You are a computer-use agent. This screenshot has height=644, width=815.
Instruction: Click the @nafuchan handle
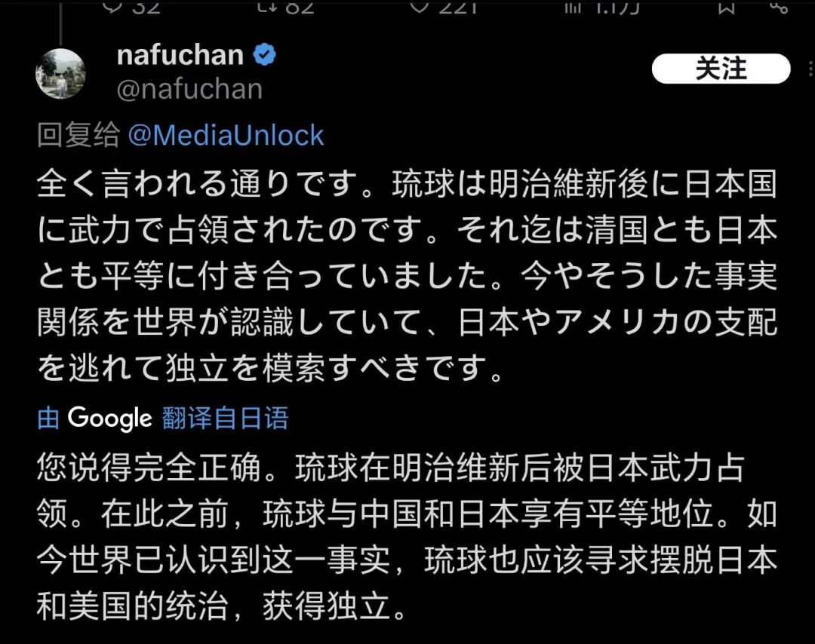pos(189,89)
